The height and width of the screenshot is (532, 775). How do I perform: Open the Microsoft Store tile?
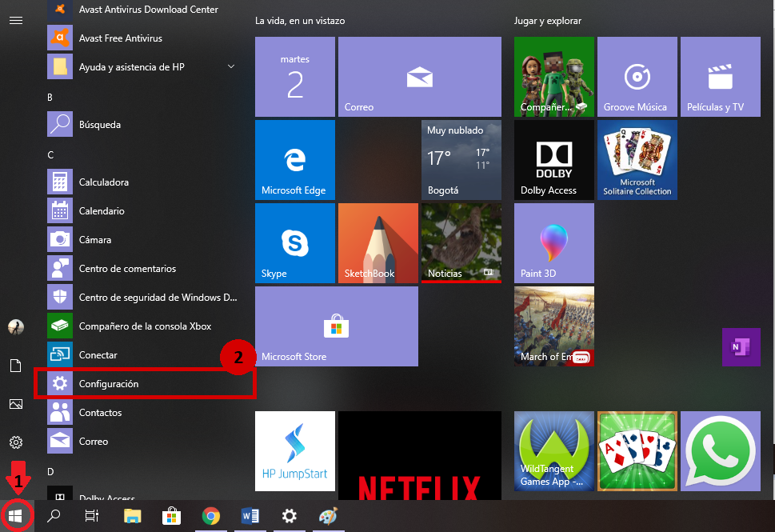(x=337, y=326)
